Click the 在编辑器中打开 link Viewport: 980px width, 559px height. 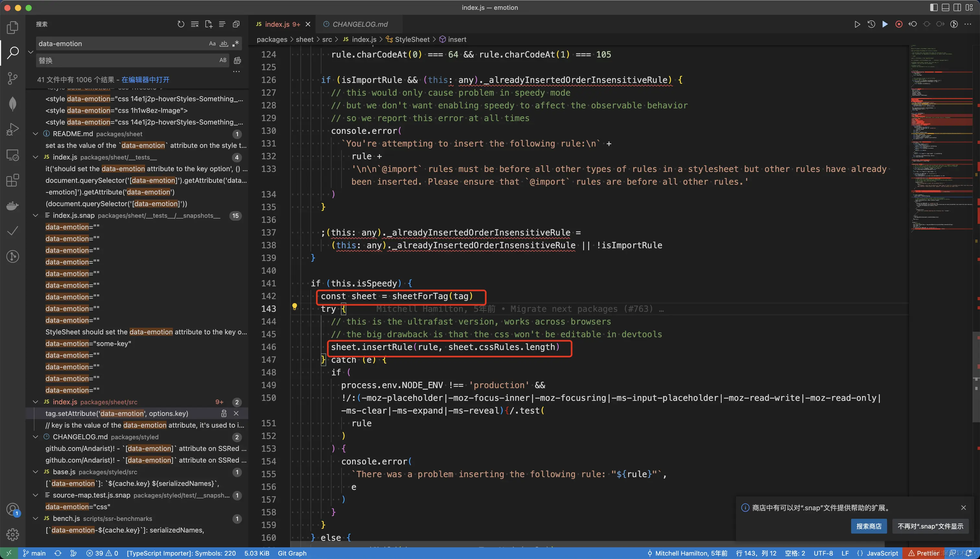coord(145,79)
